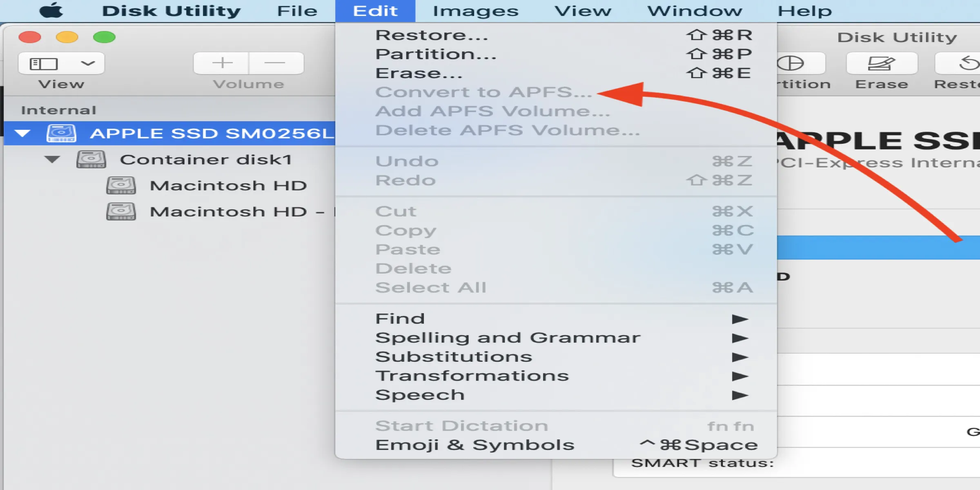This screenshot has height=490, width=980.
Task: Click the APPLE SSD drive icon
Action: pyautogui.click(x=62, y=133)
